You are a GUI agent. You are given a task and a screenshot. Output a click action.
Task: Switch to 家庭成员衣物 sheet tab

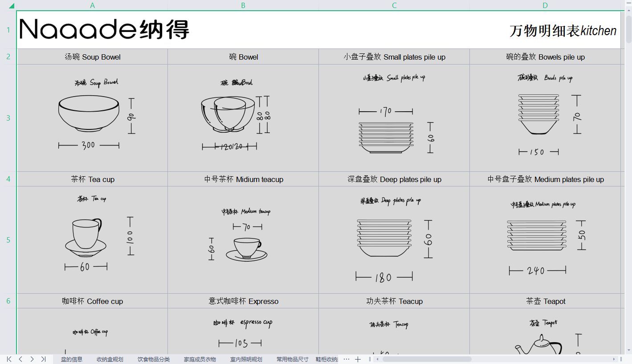tap(200, 359)
